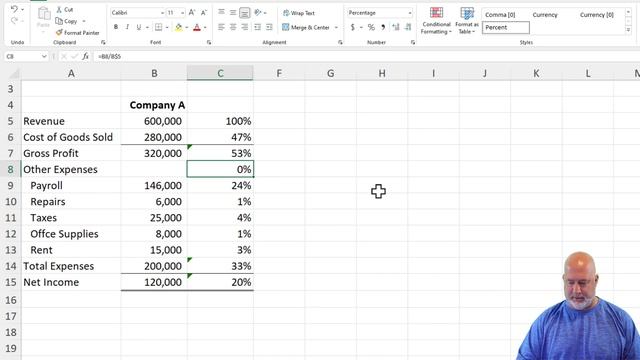The height and width of the screenshot is (360, 640).
Task: Confirm the formula entry with the checkmark
Action: point(74,56)
